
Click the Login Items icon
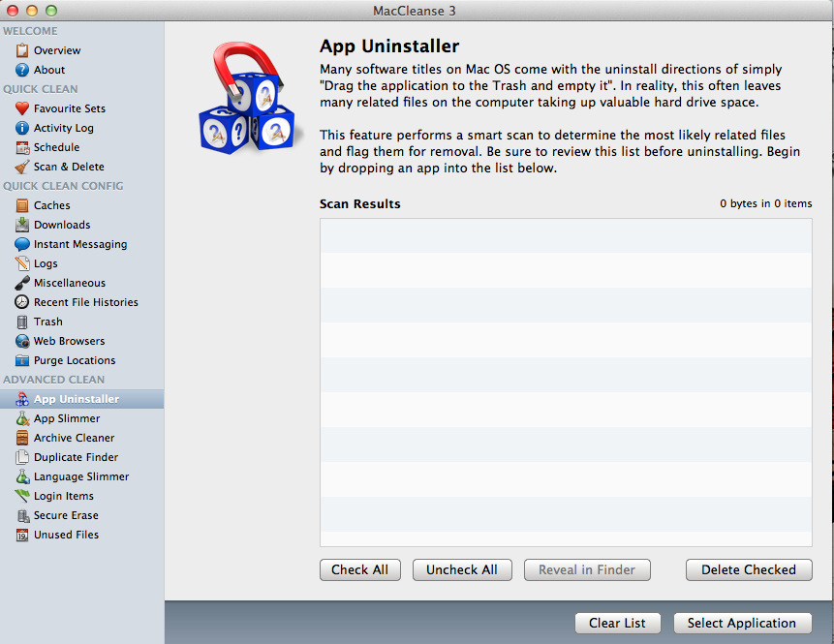pyautogui.click(x=22, y=496)
